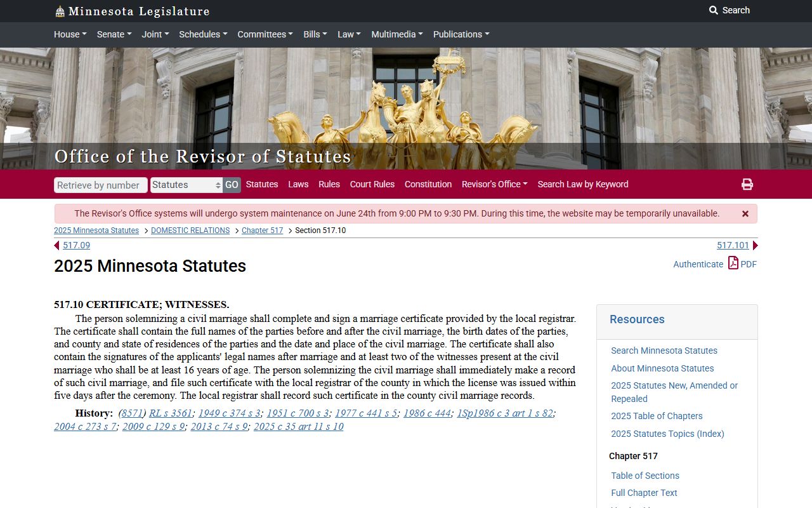
Task: Go to section 517.09 link
Action: click(76, 245)
